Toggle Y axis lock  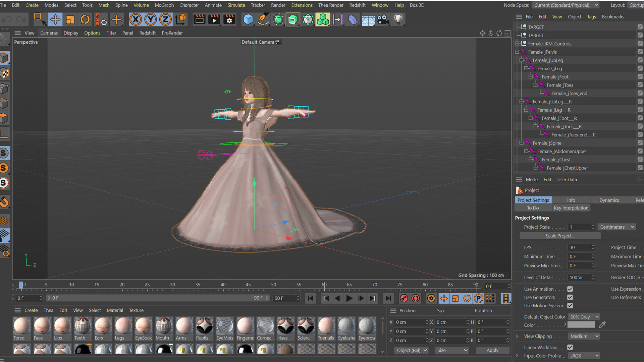point(151,19)
